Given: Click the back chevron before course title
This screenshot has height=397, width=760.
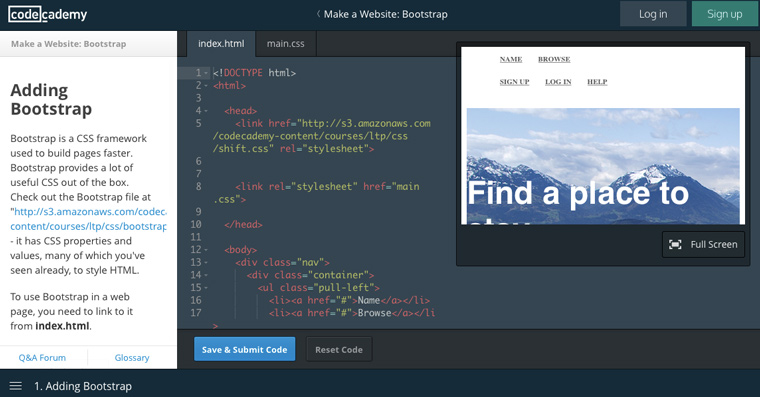Looking at the screenshot, I should coord(318,14).
